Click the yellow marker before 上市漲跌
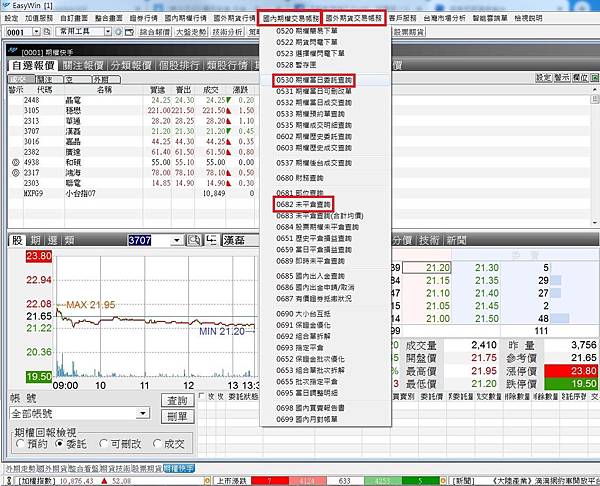600x486 pixels. (x=207, y=481)
